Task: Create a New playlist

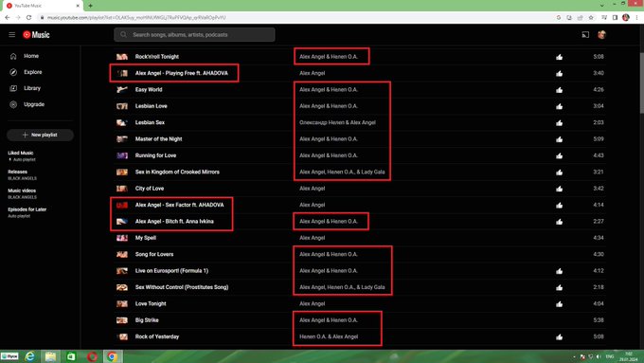Action: (40, 135)
